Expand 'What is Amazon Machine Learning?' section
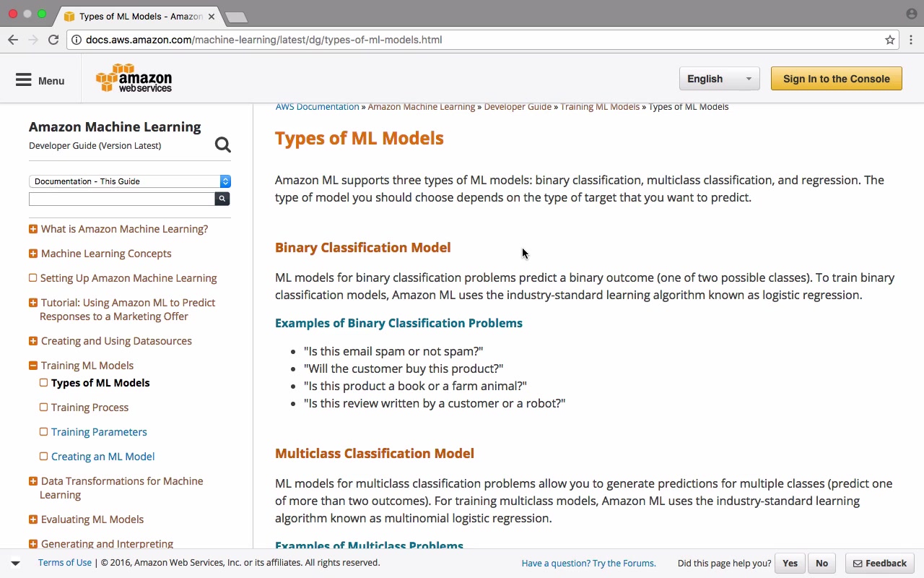Screen dimensions: 924x578 coord(33,229)
